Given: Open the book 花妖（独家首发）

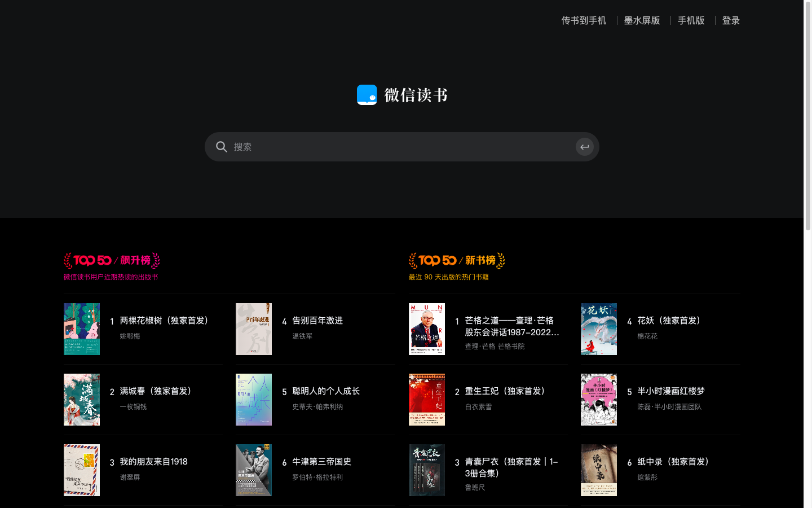Looking at the screenshot, I should click(x=668, y=320).
